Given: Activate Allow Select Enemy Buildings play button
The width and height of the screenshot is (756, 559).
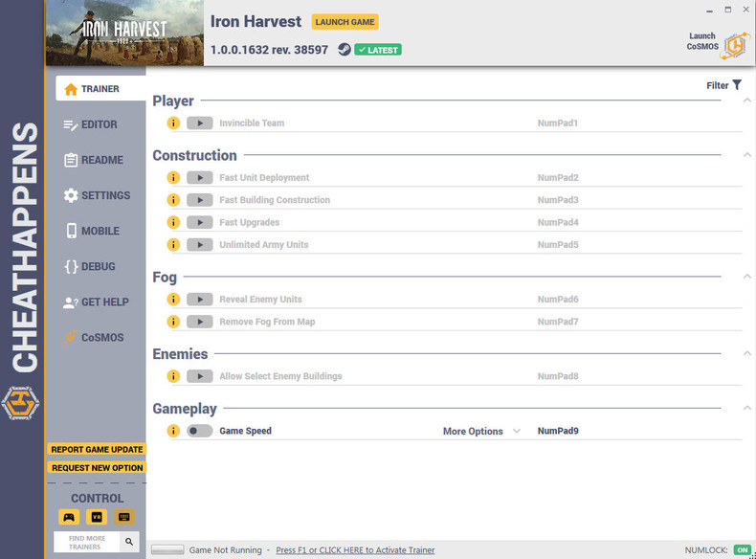Looking at the screenshot, I should click(x=200, y=376).
